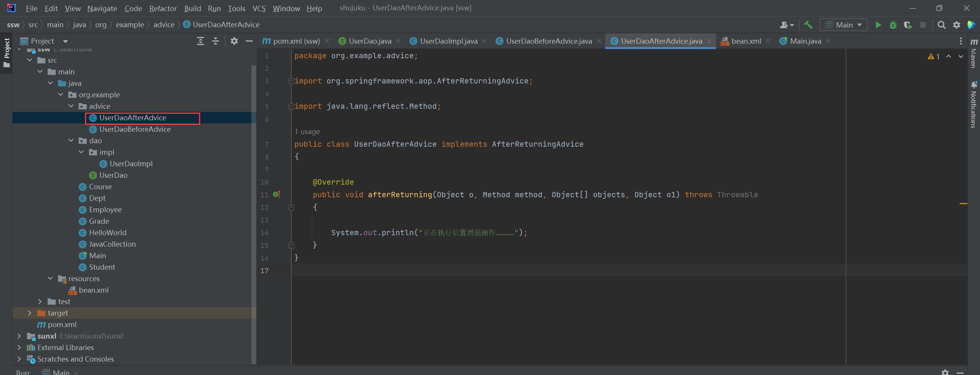The height and width of the screenshot is (375, 980).
Task: Open the Refactor menu
Action: 163,8
